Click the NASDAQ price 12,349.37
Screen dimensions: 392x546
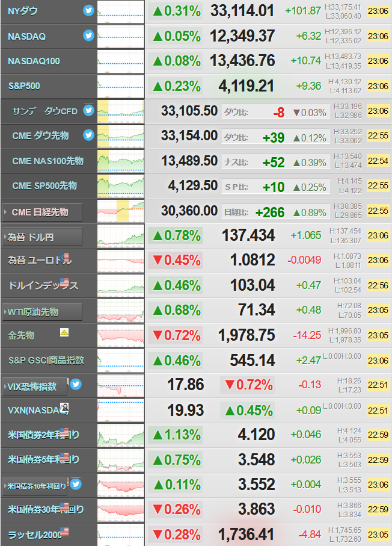click(242, 36)
